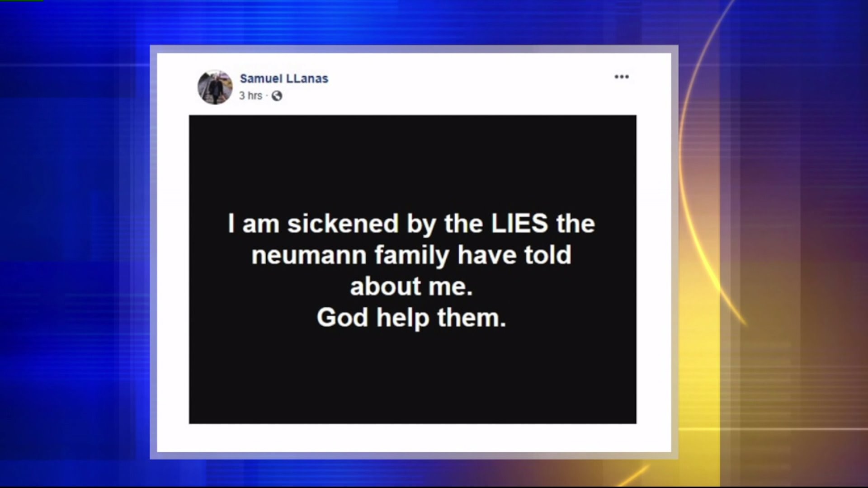
Task: Click the word "sickened" in the post
Action: pyautogui.click(x=343, y=224)
